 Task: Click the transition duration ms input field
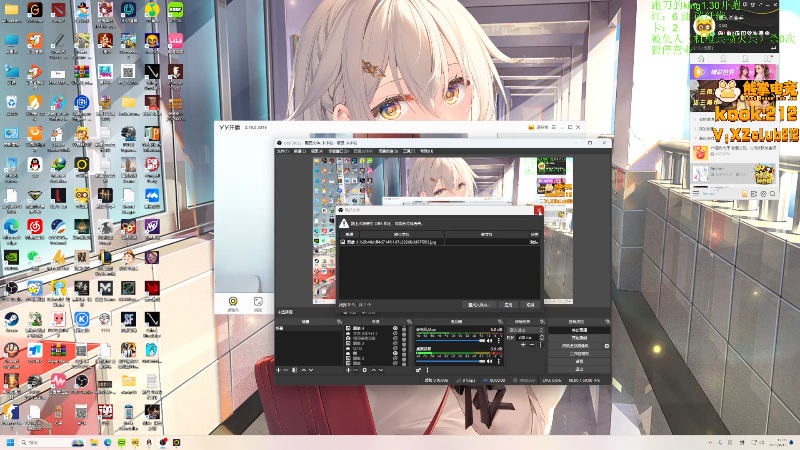coord(527,337)
